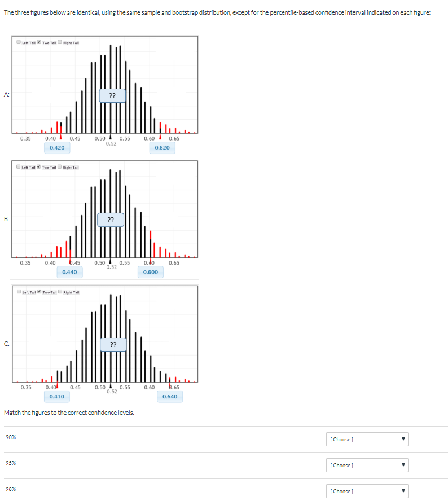Click the figure B label

[x=6, y=219]
